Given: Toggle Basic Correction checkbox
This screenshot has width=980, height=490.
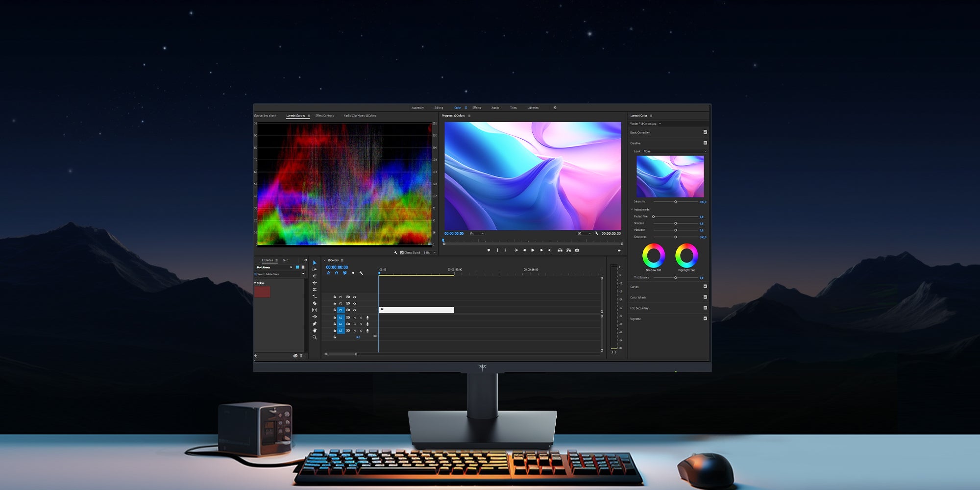Looking at the screenshot, I should tap(705, 132).
